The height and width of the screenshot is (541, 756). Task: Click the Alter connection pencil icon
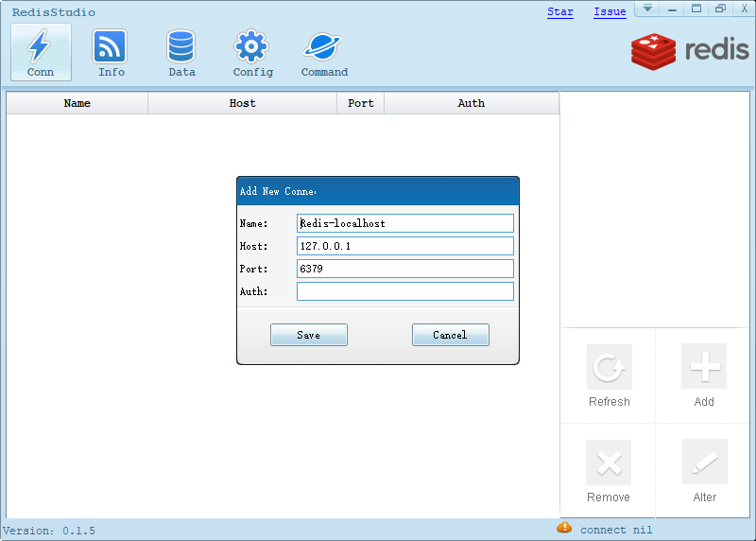tap(704, 462)
